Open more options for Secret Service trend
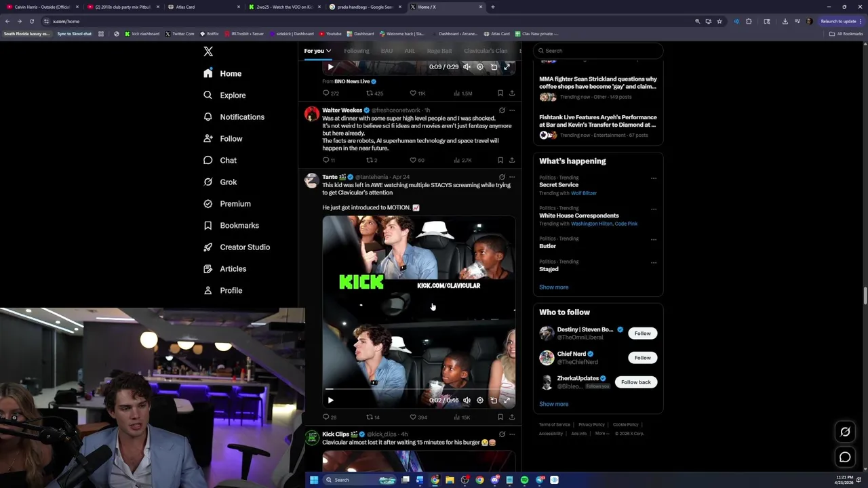 pos(654,178)
